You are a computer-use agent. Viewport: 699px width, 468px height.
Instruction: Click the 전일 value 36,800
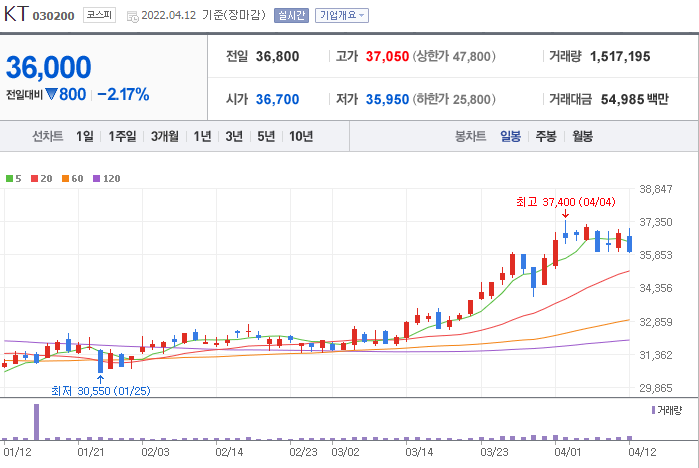tap(277, 57)
